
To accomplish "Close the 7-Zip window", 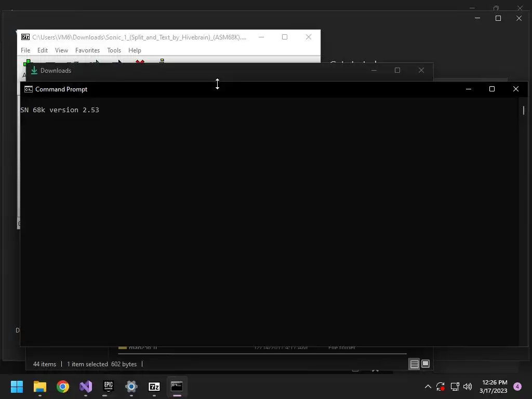I will pyautogui.click(x=309, y=37).
